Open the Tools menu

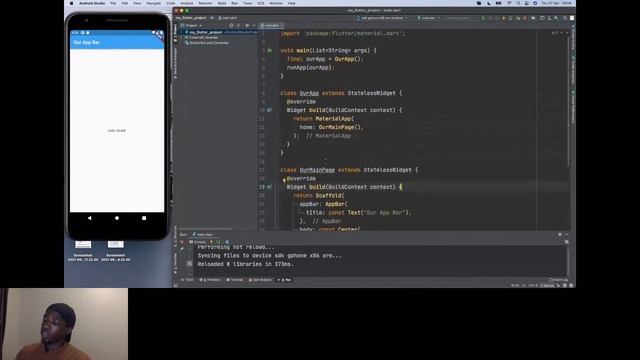[247, 3]
